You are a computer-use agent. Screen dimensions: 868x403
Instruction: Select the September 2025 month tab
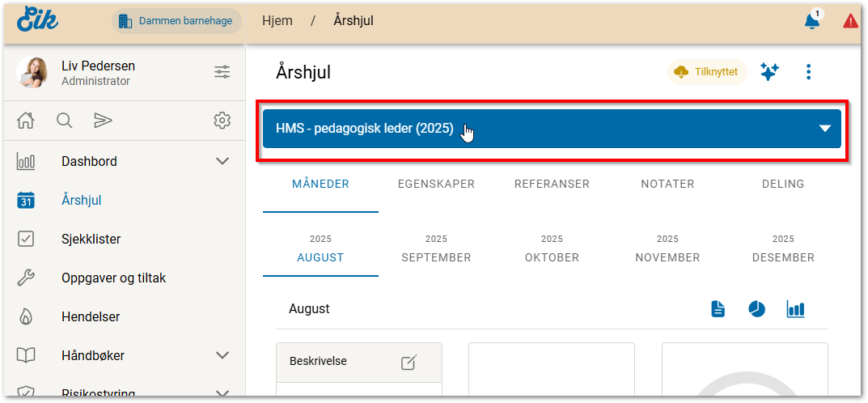pyautogui.click(x=436, y=249)
